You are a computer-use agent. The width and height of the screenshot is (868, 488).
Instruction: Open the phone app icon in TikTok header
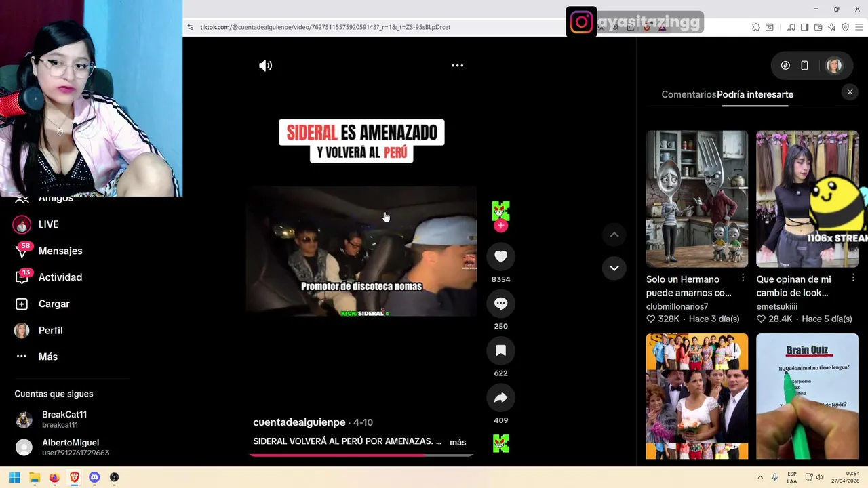[x=804, y=66]
